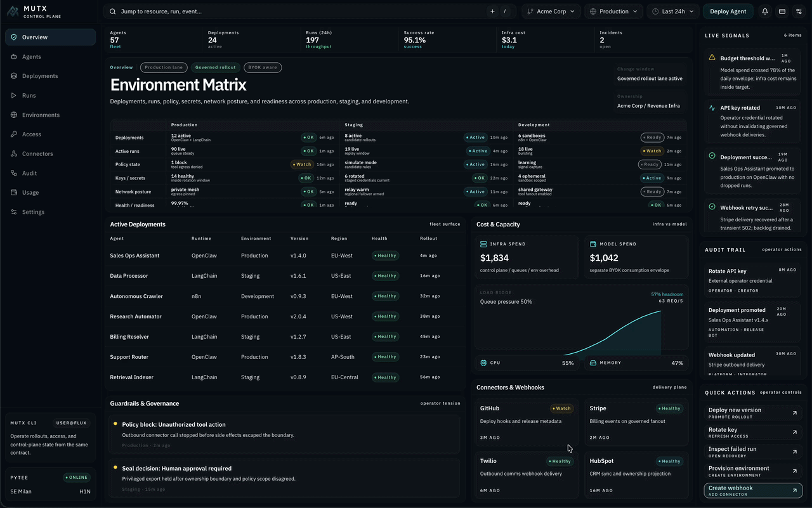Image resolution: width=812 pixels, height=508 pixels.
Task: Go to Usage in the sidebar
Action: point(51,192)
